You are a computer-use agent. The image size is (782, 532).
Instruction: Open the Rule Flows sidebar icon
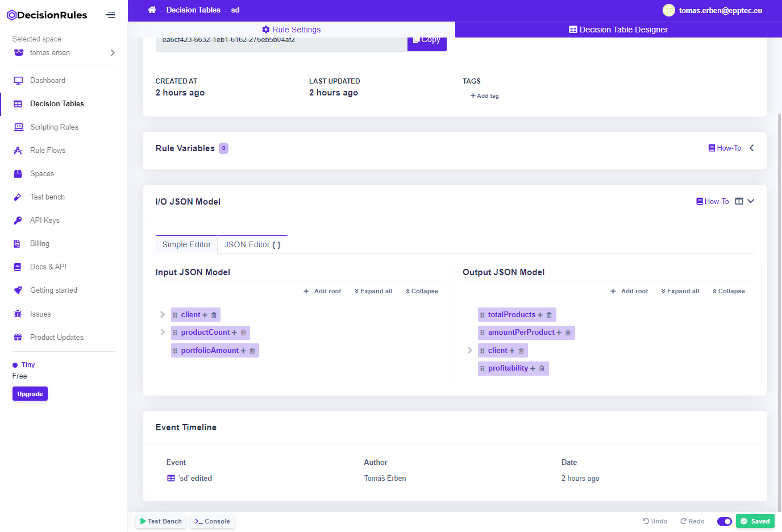(18, 151)
